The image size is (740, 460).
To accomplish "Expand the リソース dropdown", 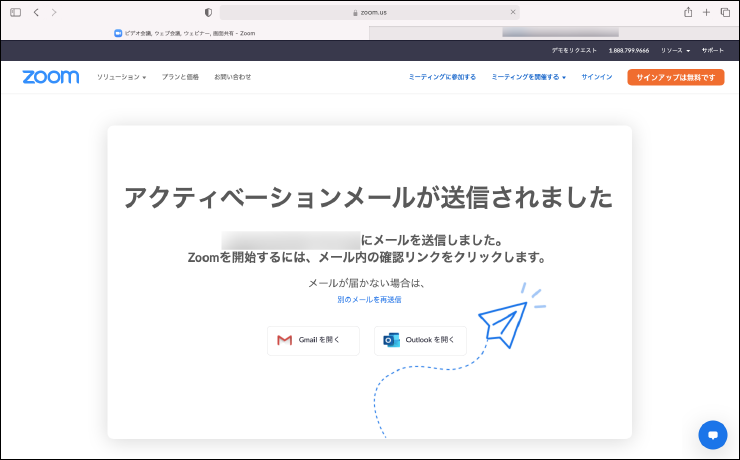I will [x=675, y=50].
